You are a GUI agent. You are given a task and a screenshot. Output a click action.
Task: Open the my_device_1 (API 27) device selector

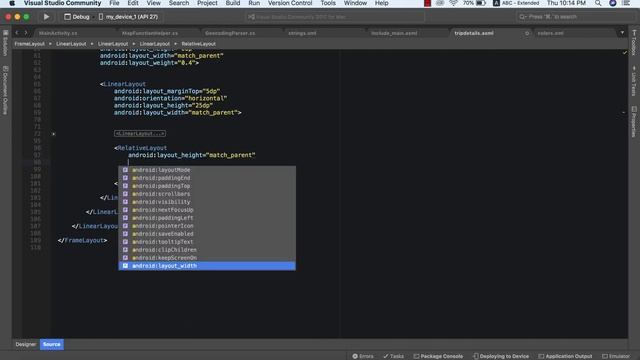click(128, 17)
